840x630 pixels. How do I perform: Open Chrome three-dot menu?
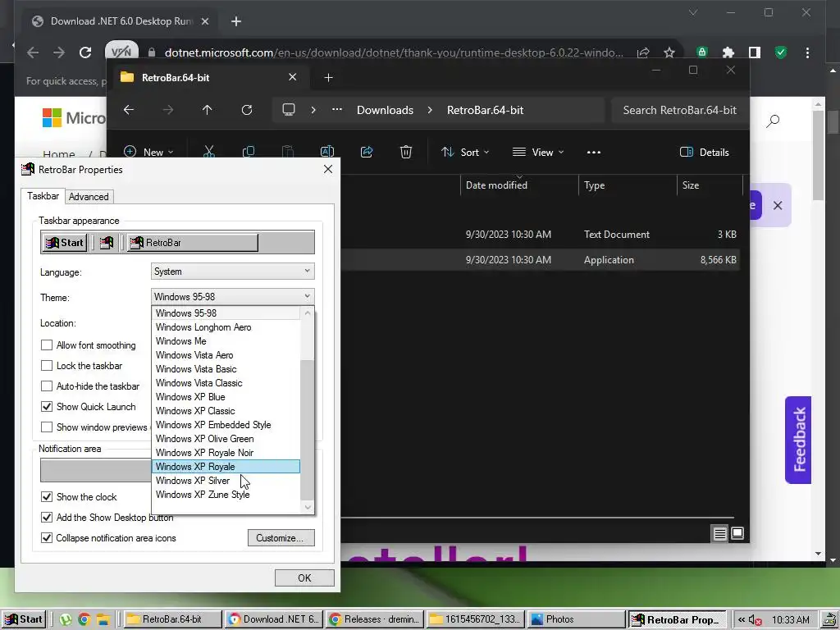click(807, 52)
